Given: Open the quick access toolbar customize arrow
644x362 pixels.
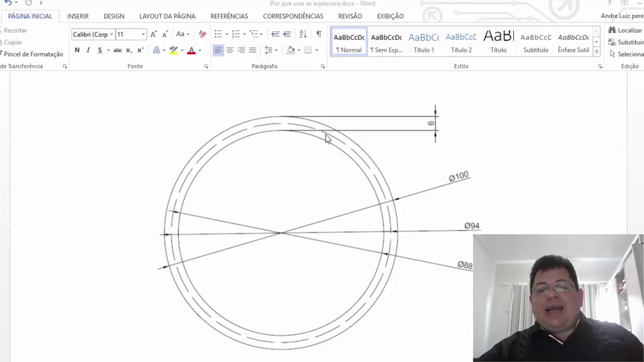Looking at the screenshot, I should tap(41, 3).
